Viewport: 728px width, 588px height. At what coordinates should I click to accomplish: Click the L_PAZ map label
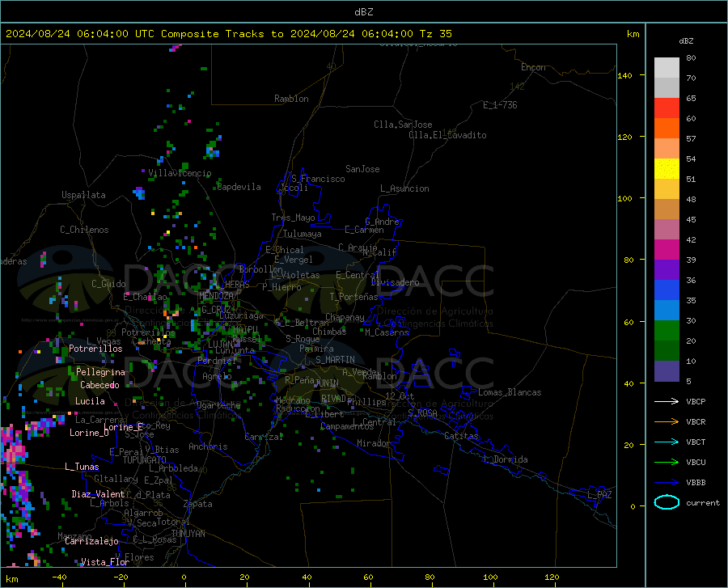point(599,495)
